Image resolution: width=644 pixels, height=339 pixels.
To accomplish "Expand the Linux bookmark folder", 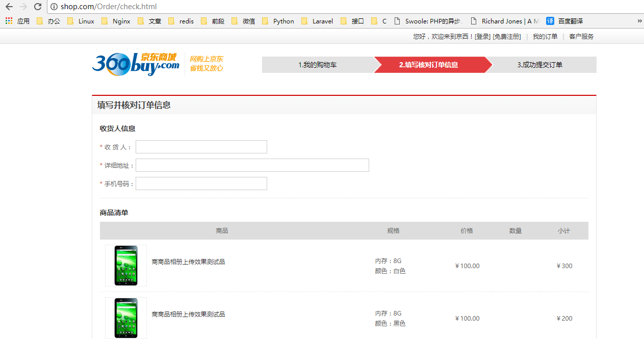I will click(81, 21).
